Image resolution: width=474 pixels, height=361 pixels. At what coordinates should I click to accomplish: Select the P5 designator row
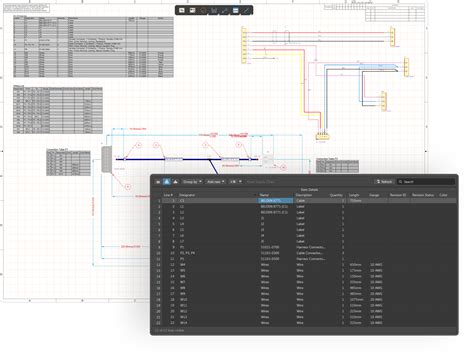coord(182,259)
